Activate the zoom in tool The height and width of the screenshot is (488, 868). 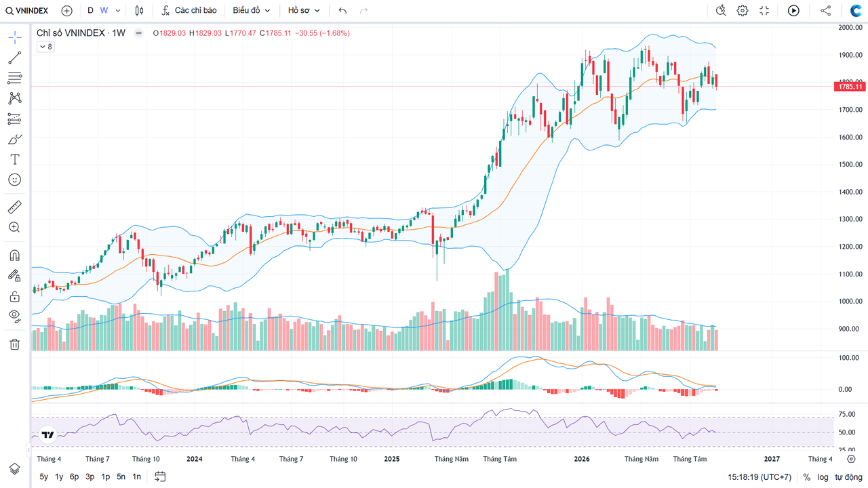click(x=14, y=227)
